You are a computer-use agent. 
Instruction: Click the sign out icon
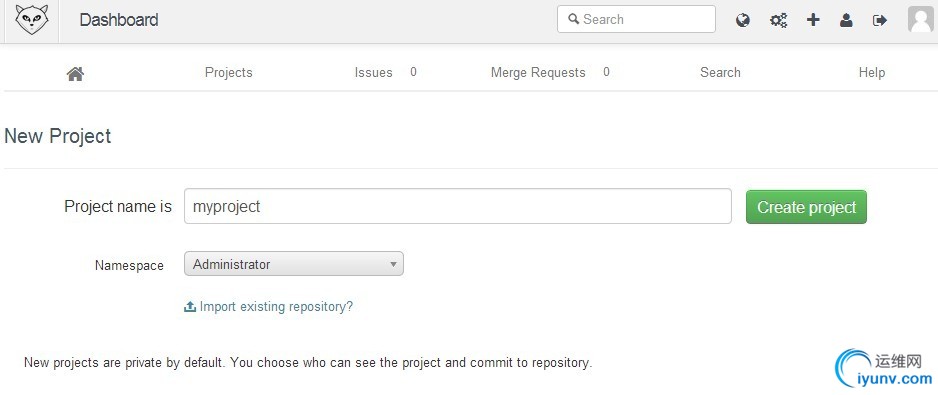pyautogui.click(x=879, y=20)
